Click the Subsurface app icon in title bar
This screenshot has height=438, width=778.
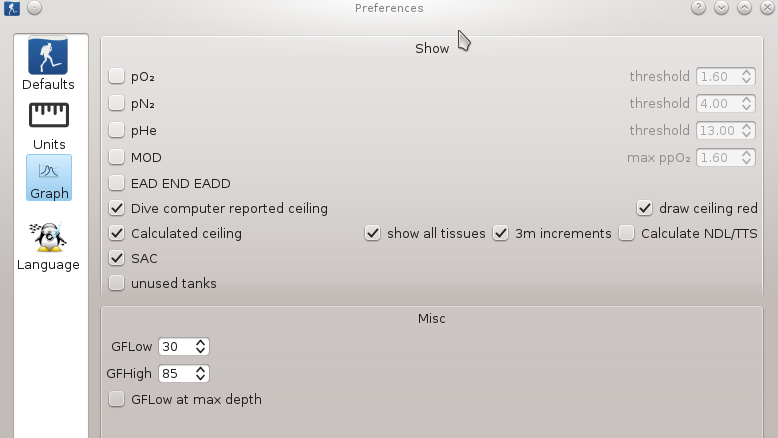11,8
